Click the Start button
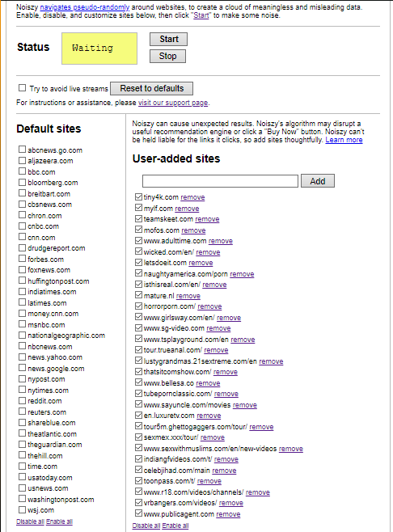The width and height of the screenshot is (393, 532). click(x=168, y=39)
